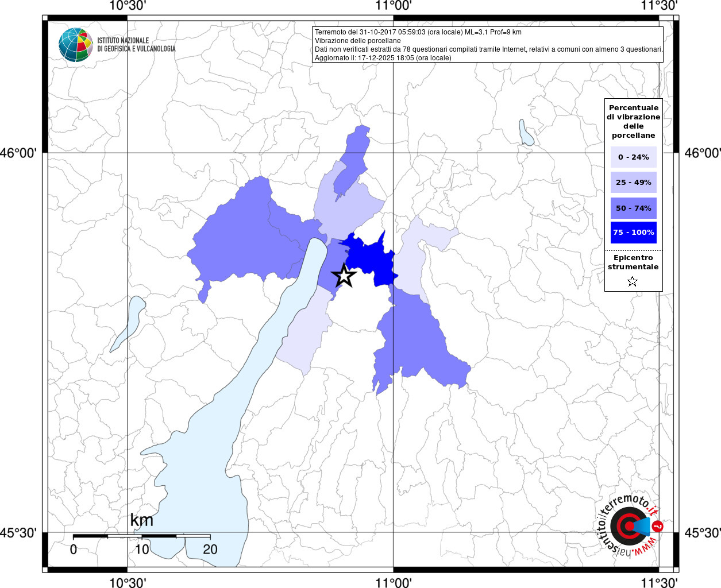
Task: Click the '20' on the scale bar
Action: point(210,550)
